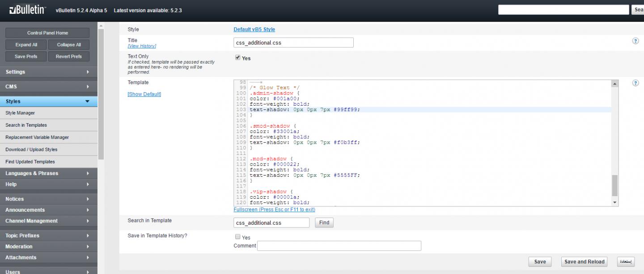The height and width of the screenshot is (274, 644).
Task: Click the vBulletin logo
Action: 27,10
